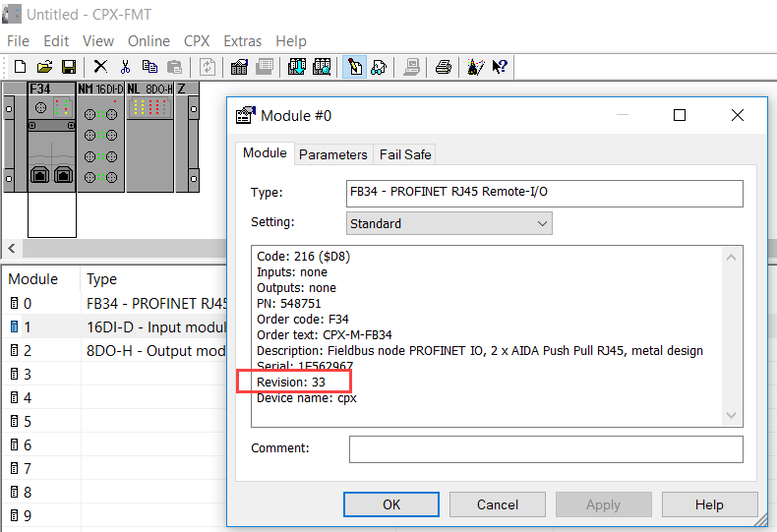Image resolution: width=777 pixels, height=532 pixels.
Task: Maximize the Module #0 dialog
Action: point(680,115)
